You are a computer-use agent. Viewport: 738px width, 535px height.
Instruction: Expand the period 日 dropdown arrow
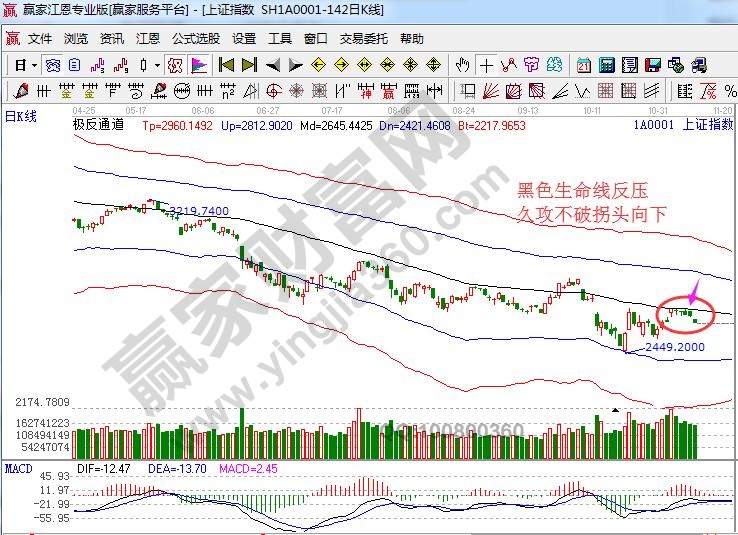pyautogui.click(x=33, y=66)
